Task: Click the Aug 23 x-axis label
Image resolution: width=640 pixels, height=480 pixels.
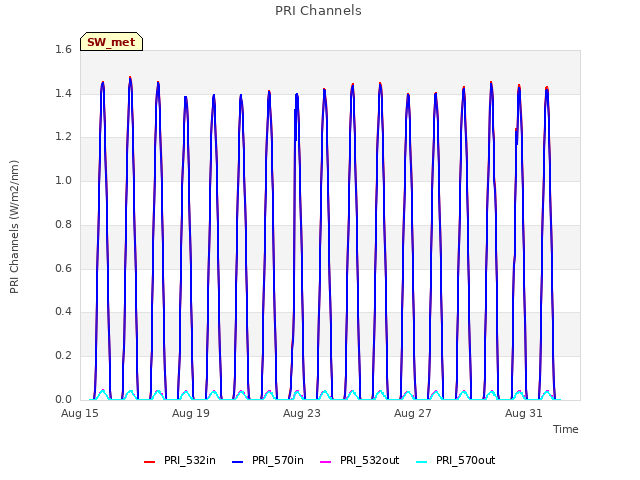Action: point(302,413)
